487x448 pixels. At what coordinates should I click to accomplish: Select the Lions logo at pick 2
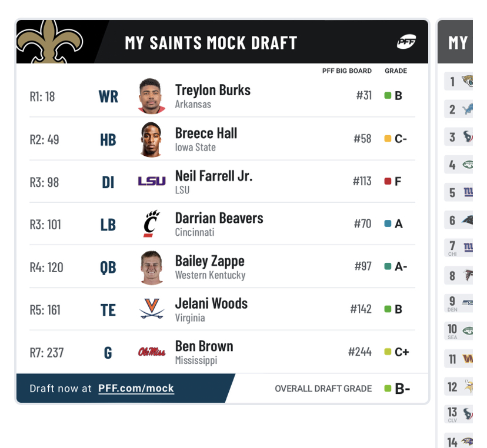pyautogui.click(x=468, y=109)
